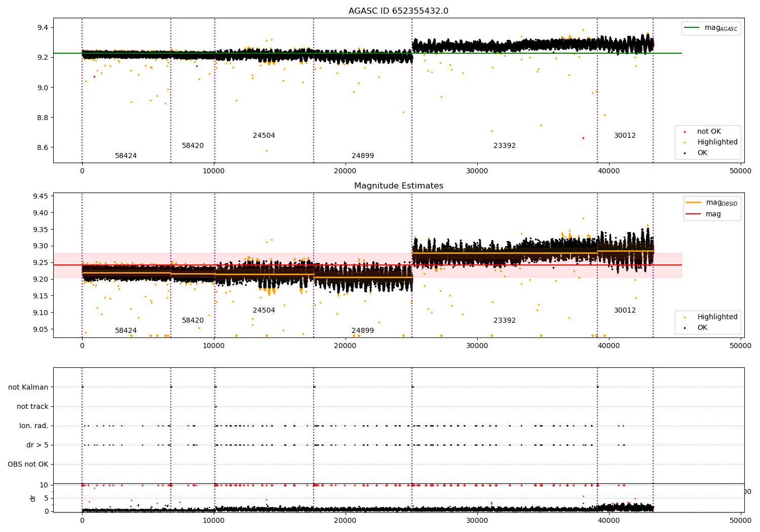This screenshot has width=760, height=532.
Task: Click the 9.4 y-axis tick label
Action: (43, 27)
